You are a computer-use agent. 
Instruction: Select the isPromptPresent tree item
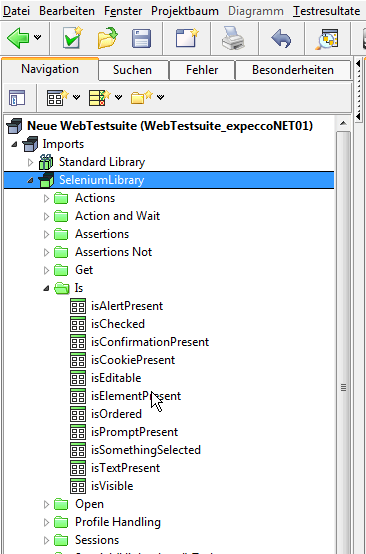pos(135,432)
